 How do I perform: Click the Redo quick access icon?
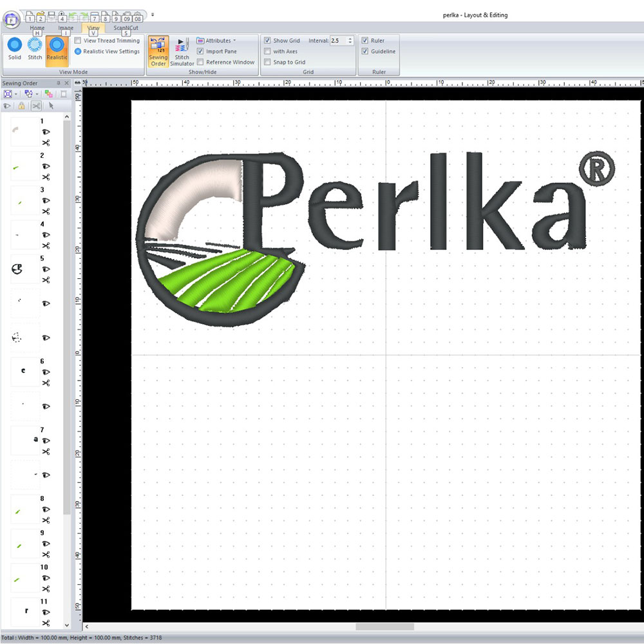pos(84,17)
